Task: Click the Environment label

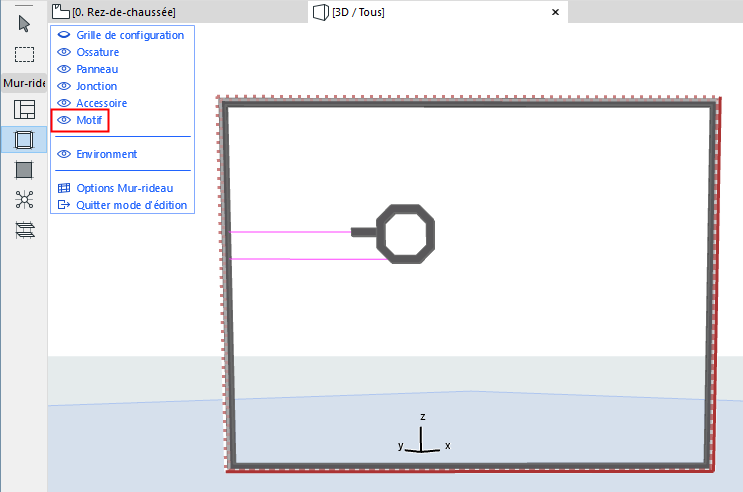Action: click(107, 155)
